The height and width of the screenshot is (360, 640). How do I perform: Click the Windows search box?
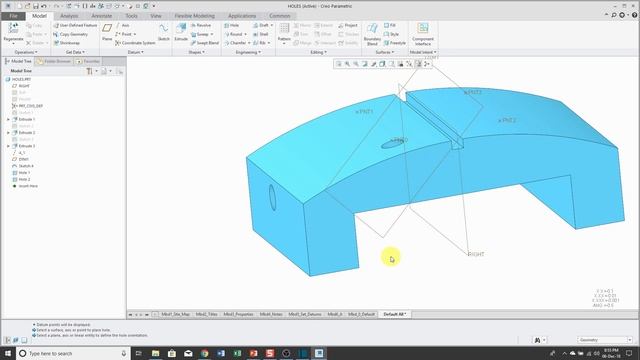(73, 353)
